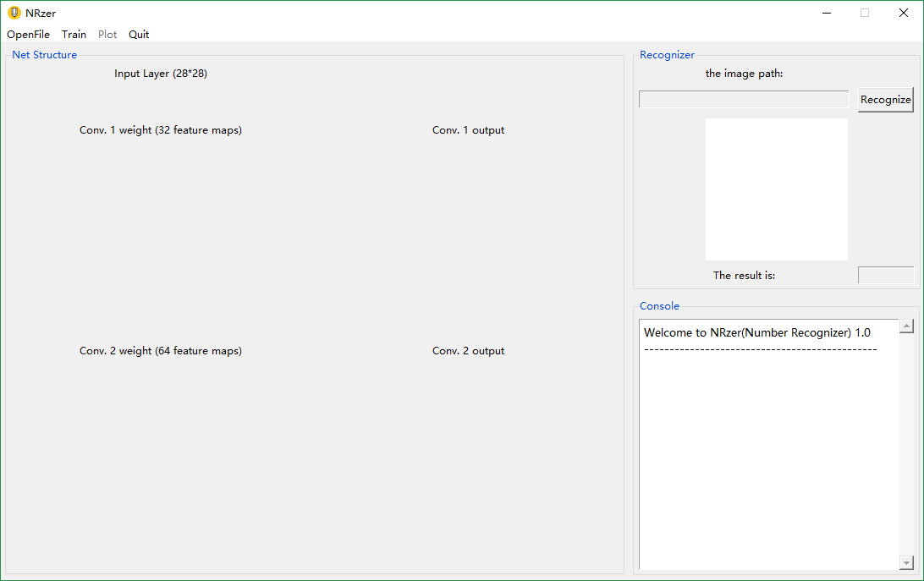Click the white image preview area

[776, 189]
